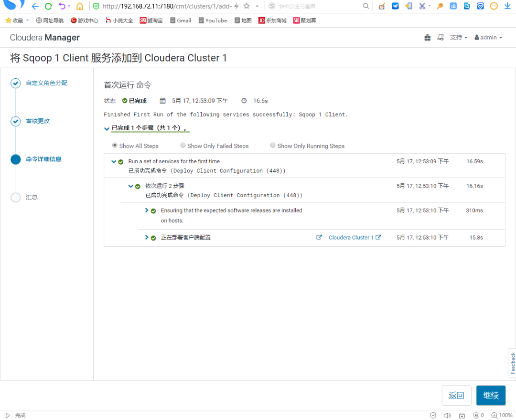Click the status bar box icon left of counter

[462, 415]
